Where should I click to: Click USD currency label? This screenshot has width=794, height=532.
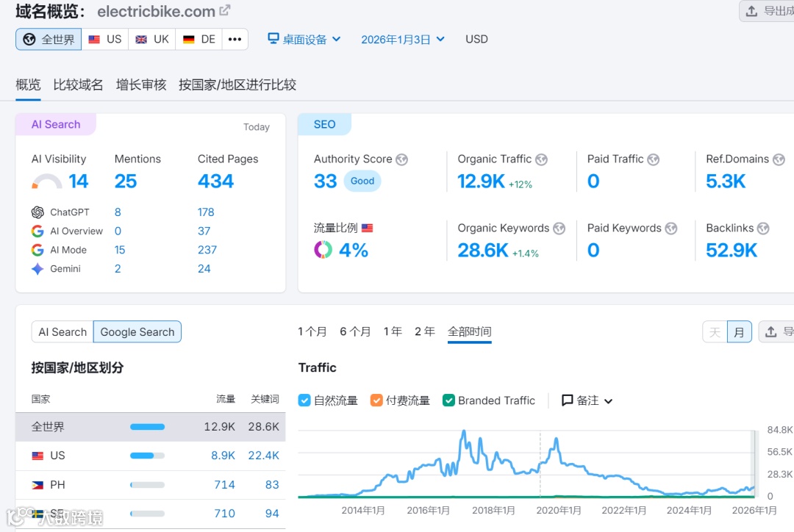[x=476, y=39]
